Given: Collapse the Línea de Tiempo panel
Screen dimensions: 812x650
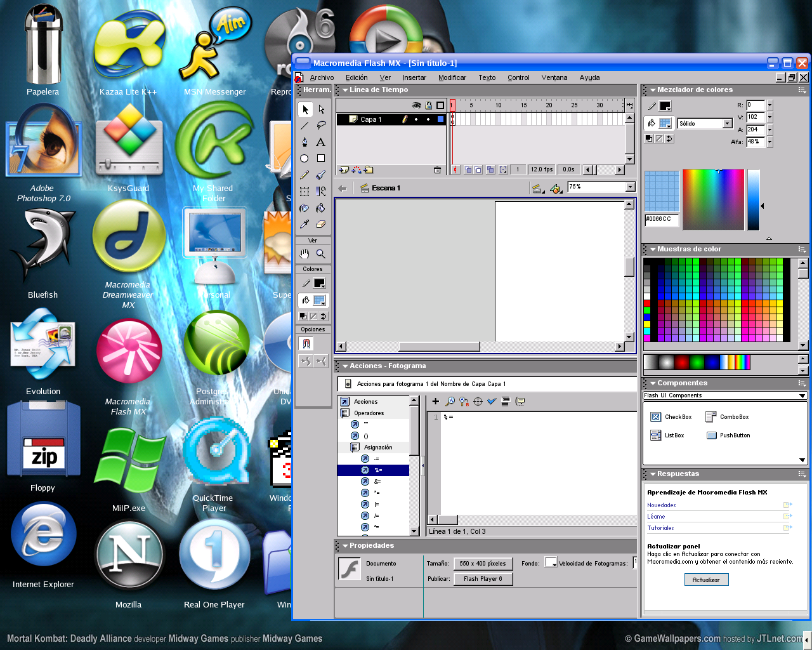Looking at the screenshot, I should [346, 90].
